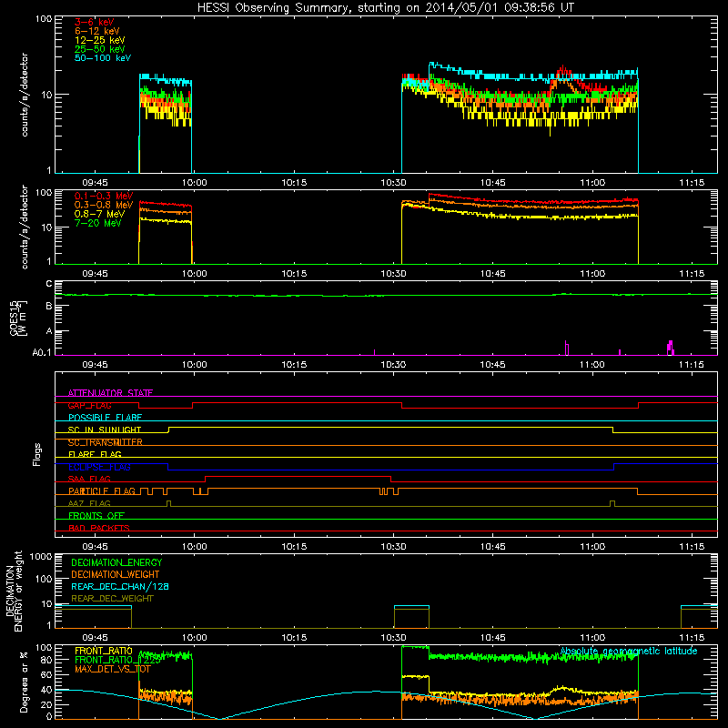
Task: Select the FRONTS_OFF flag label
Action: 96,515
